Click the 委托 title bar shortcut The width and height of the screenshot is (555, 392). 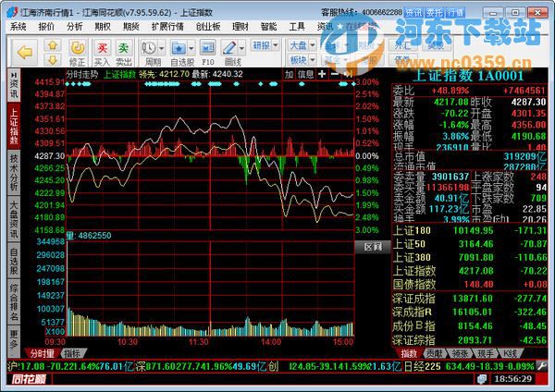click(435, 12)
